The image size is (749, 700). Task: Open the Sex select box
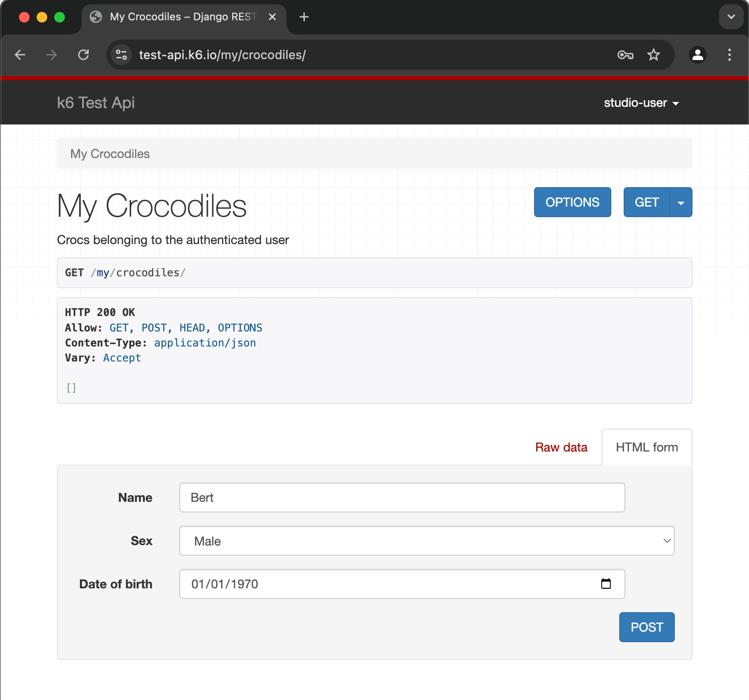426,541
